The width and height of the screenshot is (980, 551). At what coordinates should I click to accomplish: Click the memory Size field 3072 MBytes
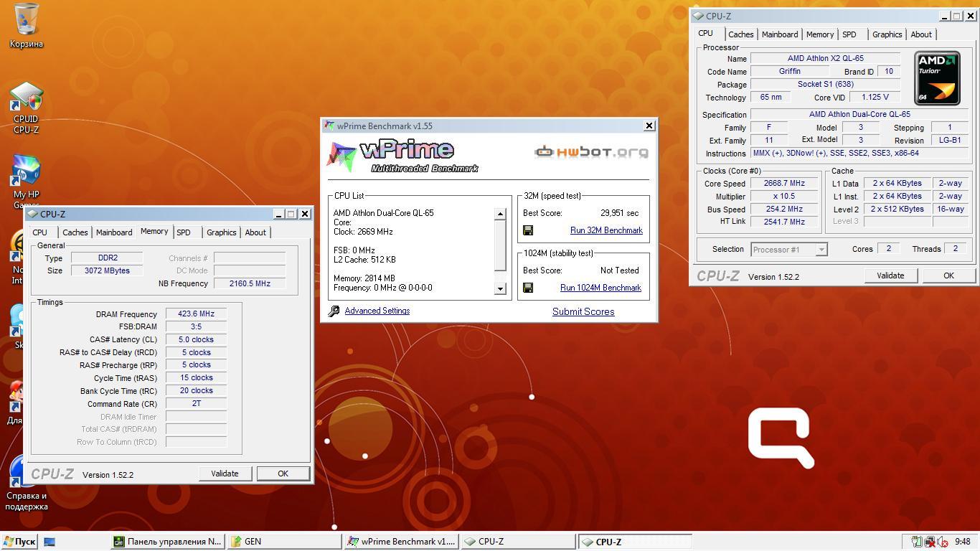tap(107, 270)
